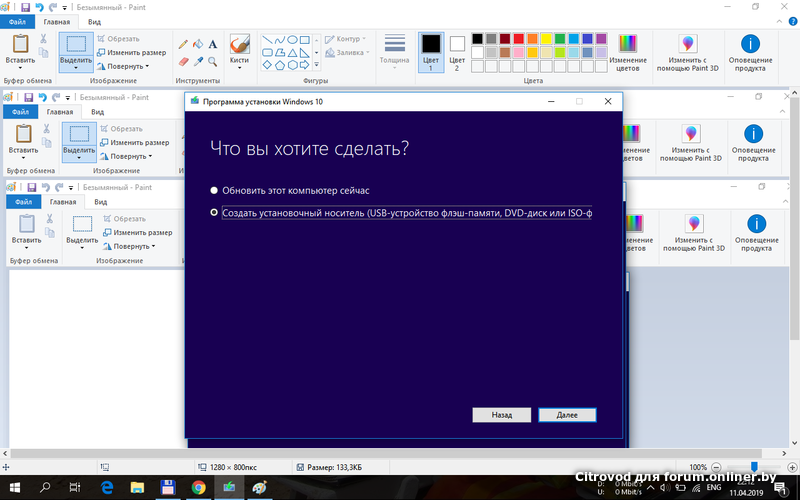The image size is (800, 500).
Task: Open the Файл menu in the top ribbon
Action: (x=17, y=22)
